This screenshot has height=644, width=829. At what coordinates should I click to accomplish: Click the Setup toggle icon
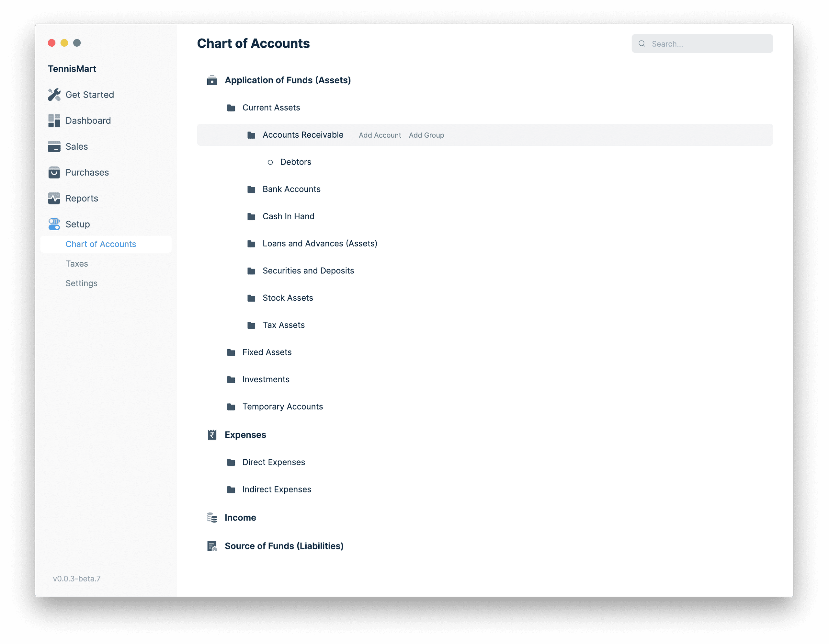54,224
